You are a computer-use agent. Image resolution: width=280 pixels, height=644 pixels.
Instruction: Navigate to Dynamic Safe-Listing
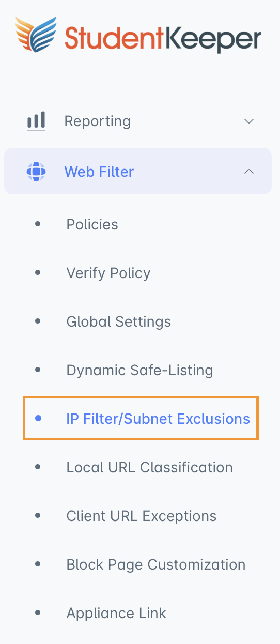[x=139, y=370]
